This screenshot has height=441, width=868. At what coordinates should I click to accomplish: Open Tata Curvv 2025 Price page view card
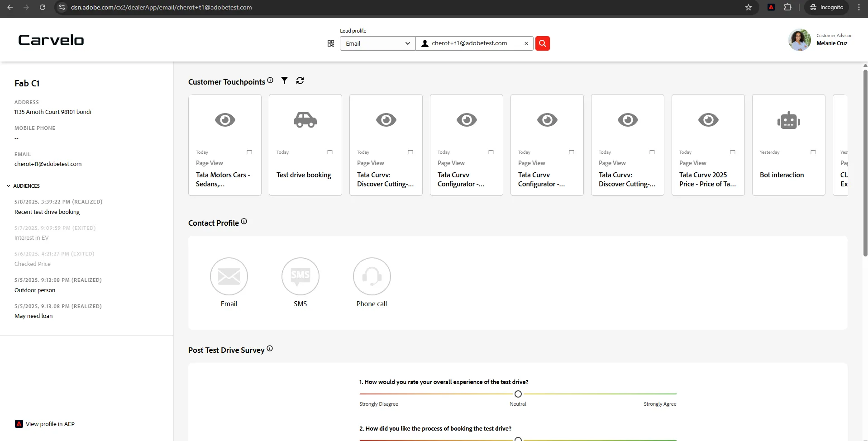(x=708, y=145)
